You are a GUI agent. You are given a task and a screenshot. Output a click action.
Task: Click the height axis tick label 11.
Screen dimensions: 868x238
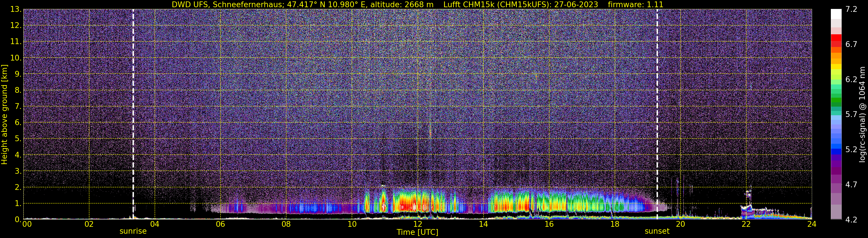click(x=16, y=42)
